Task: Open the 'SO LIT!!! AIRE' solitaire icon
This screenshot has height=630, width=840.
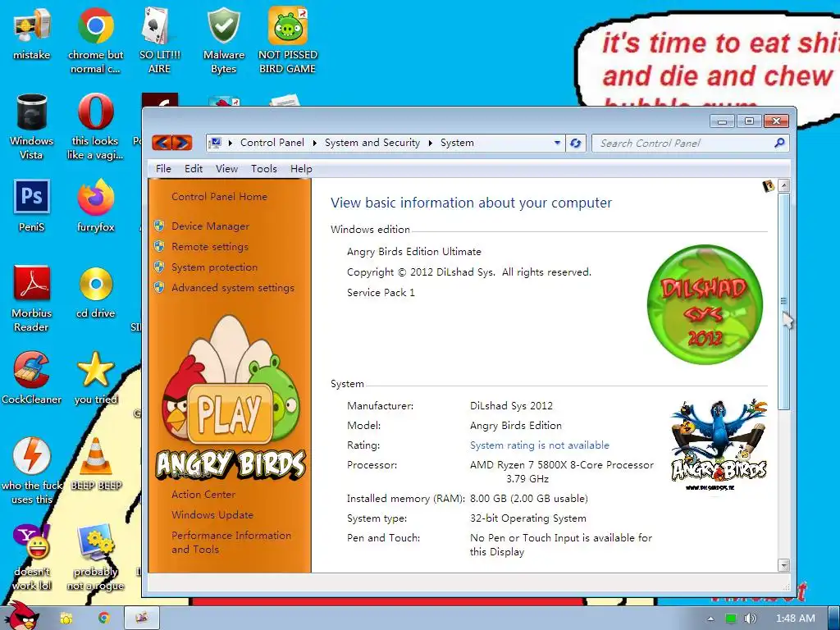Action: tap(159, 40)
